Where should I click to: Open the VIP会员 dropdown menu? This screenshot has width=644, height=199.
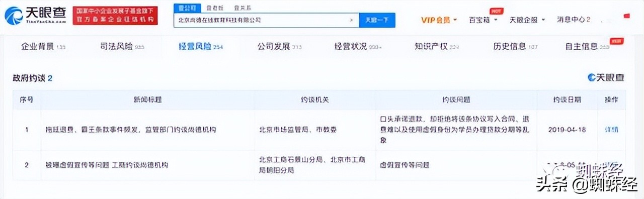coord(439,20)
